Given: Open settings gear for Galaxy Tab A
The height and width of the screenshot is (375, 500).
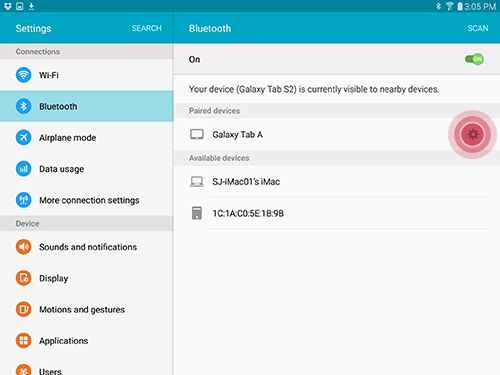Looking at the screenshot, I should pyautogui.click(x=473, y=134).
